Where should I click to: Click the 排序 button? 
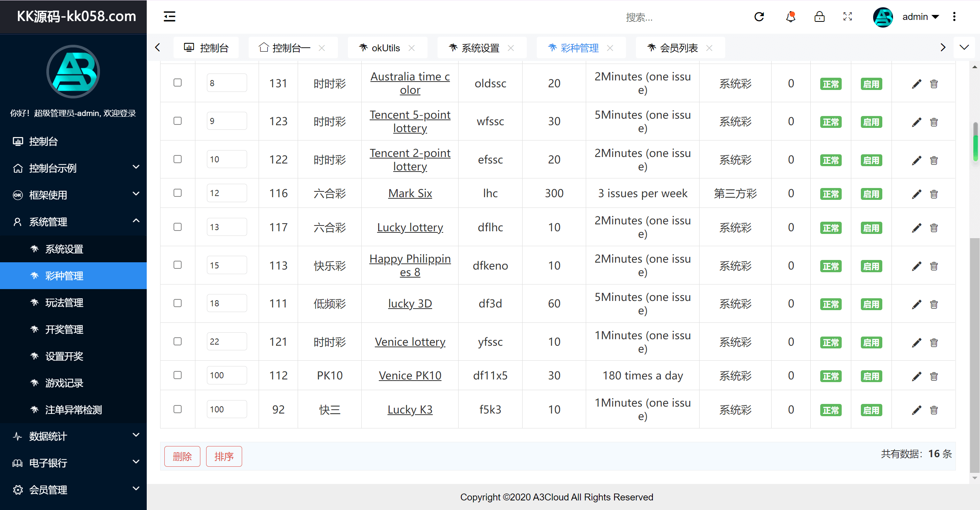click(224, 456)
